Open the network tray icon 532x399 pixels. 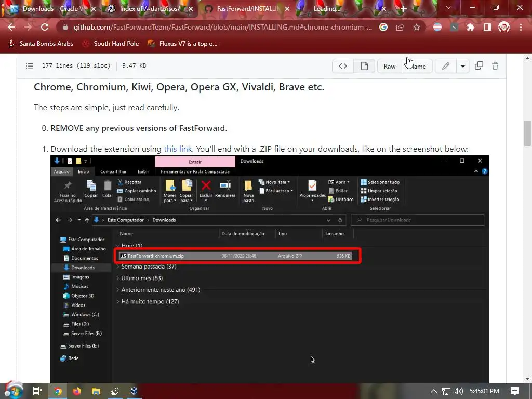click(446, 391)
